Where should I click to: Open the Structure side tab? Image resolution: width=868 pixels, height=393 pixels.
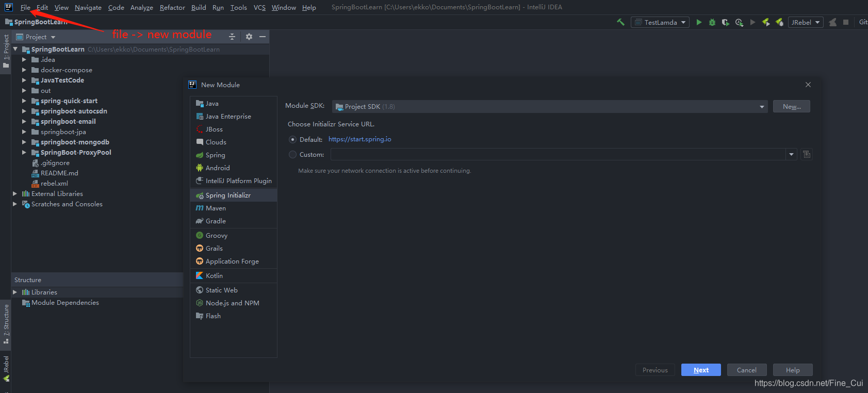pyautogui.click(x=6, y=324)
